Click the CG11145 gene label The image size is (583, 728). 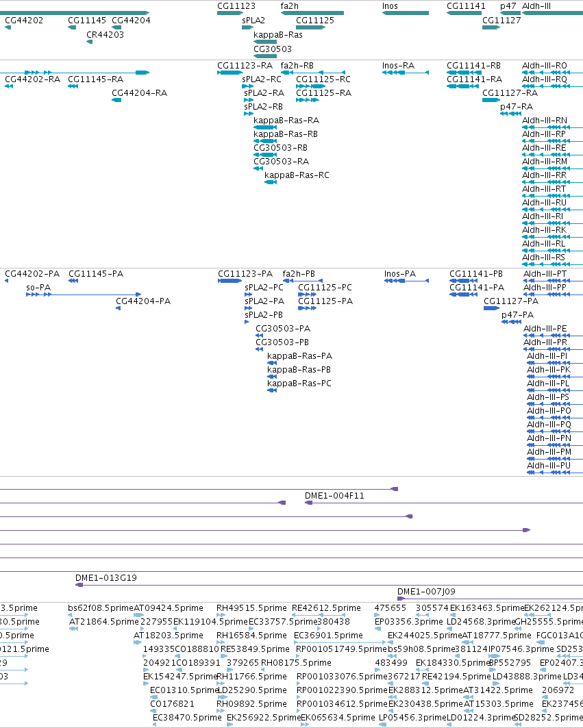click(87, 21)
